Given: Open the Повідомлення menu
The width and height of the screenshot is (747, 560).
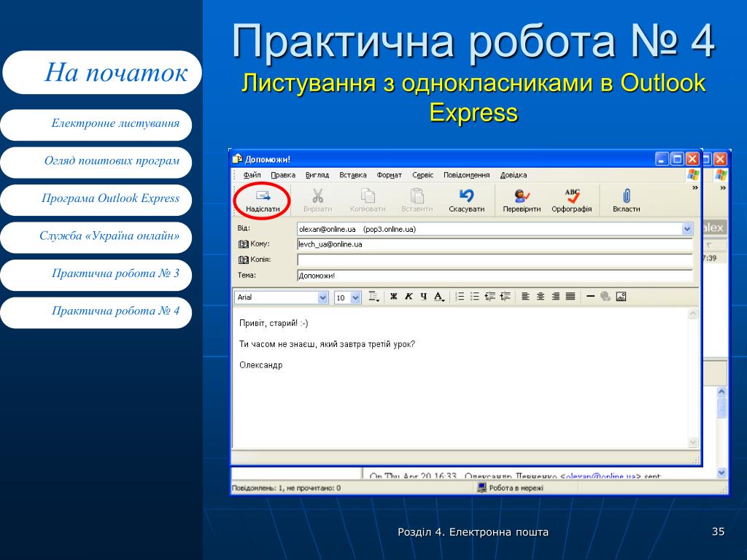Looking at the screenshot, I should click(x=466, y=175).
